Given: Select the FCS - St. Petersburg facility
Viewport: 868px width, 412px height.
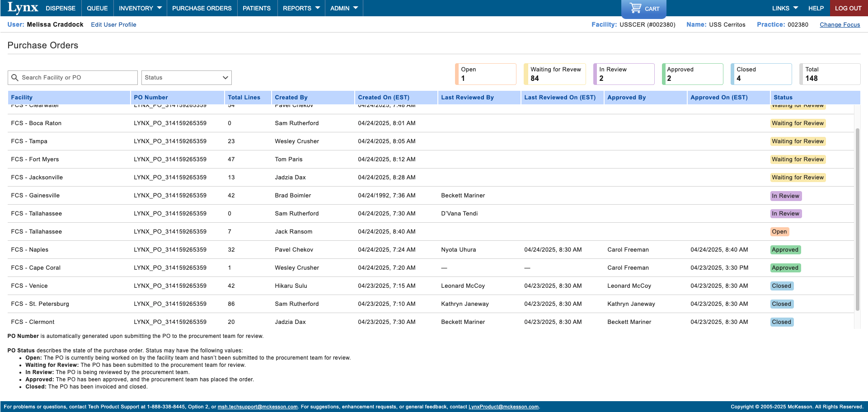Looking at the screenshot, I should point(40,304).
